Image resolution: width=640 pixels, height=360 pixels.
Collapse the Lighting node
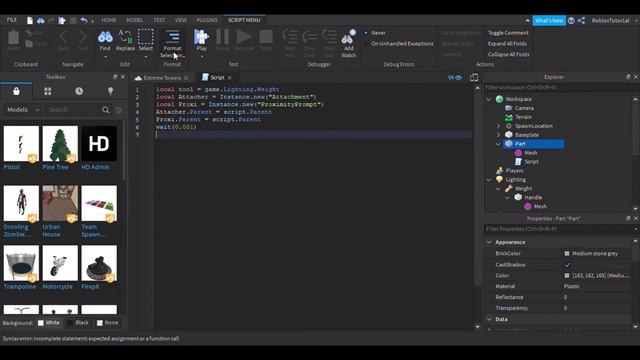489,180
